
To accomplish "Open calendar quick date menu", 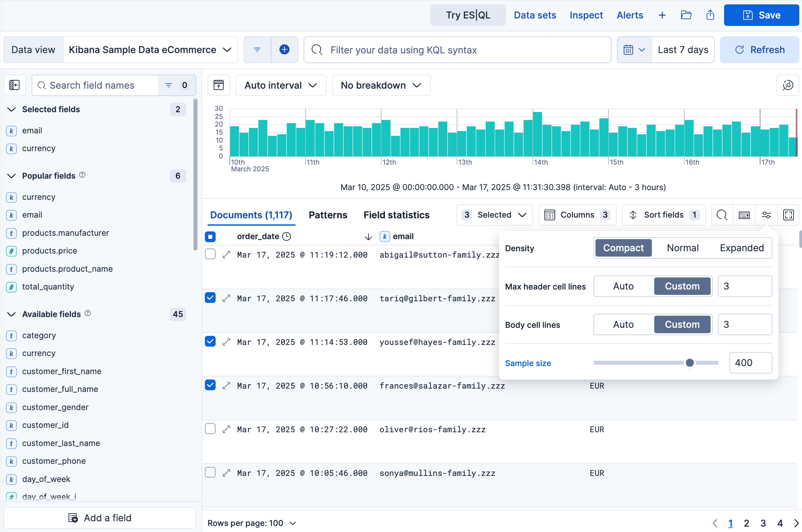I will [634, 50].
